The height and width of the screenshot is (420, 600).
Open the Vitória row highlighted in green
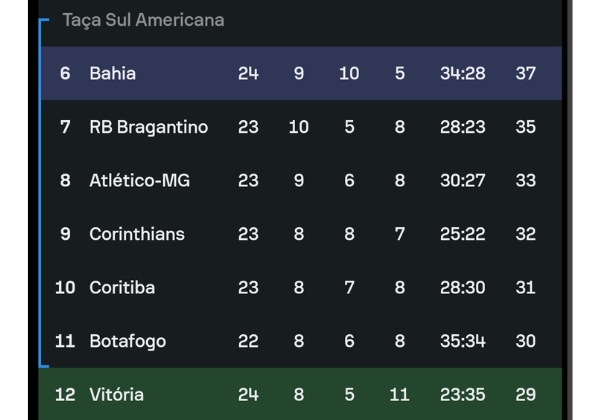tap(300, 394)
